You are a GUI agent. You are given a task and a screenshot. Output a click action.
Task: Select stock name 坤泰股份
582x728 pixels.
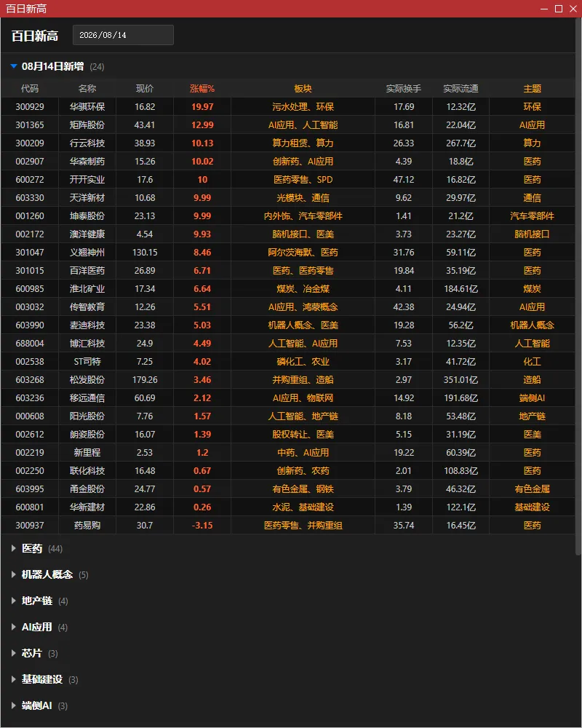click(87, 216)
